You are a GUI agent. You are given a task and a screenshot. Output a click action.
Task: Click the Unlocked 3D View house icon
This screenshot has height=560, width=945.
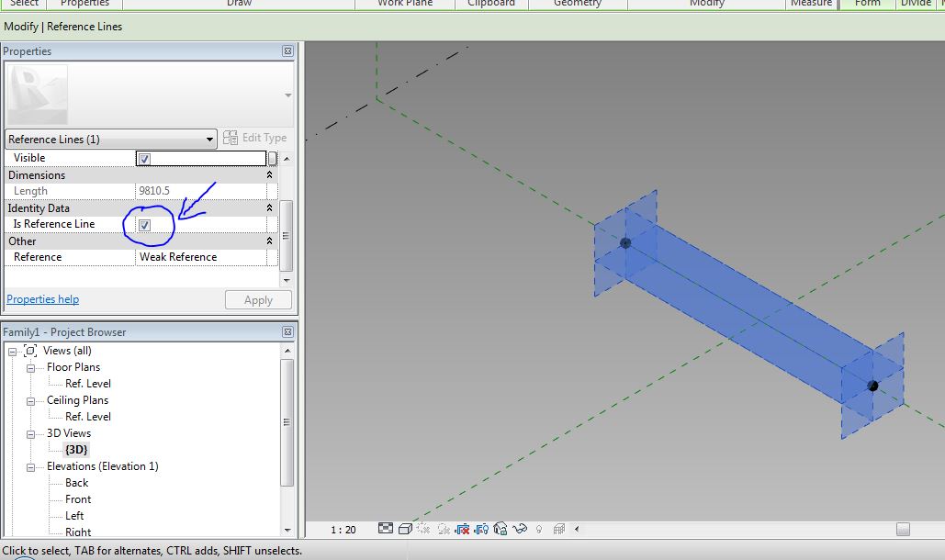pos(501,529)
